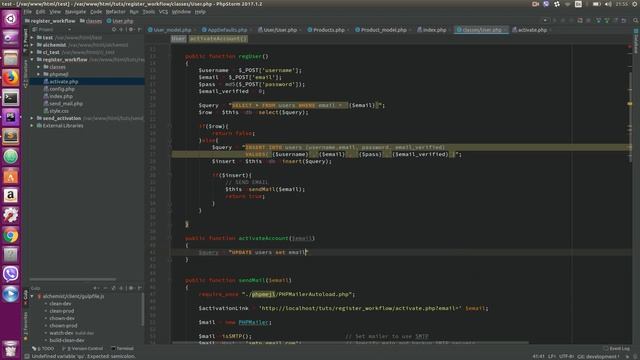Expand the classes folder in tree

(x=39, y=67)
